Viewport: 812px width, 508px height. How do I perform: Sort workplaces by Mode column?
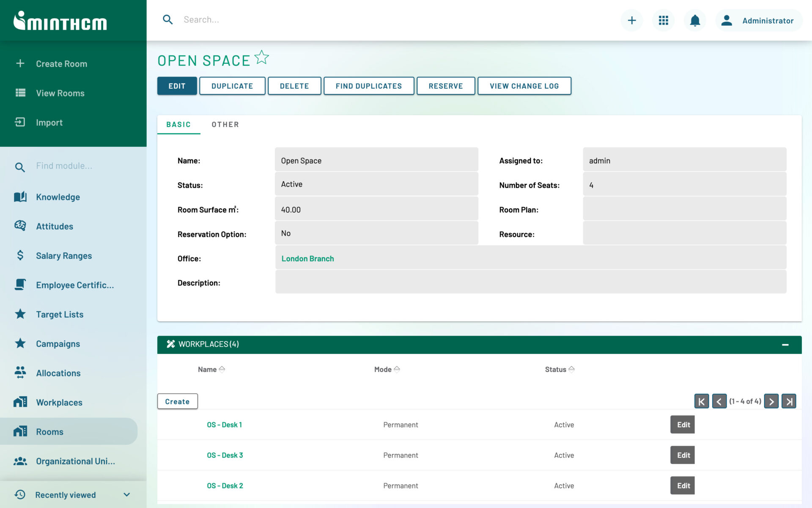pyautogui.click(x=397, y=369)
